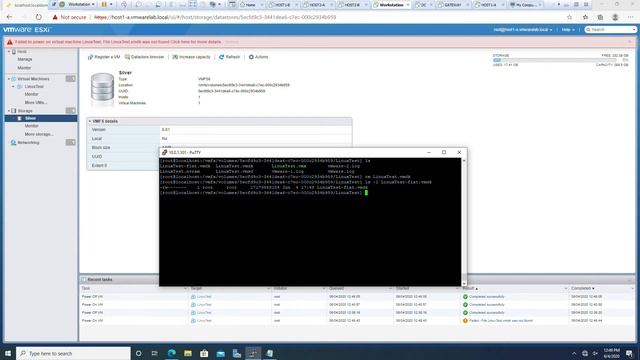Screen dimensions: 640x360
Task: Click the Silver datastore cylinder icon
Action: [x=102, y=87]
